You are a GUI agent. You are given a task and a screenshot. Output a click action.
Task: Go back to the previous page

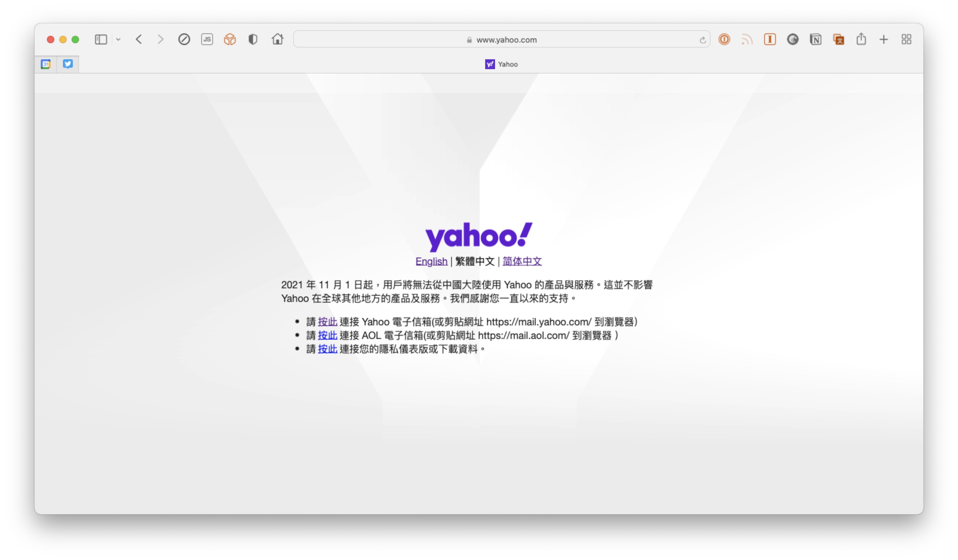139,40
